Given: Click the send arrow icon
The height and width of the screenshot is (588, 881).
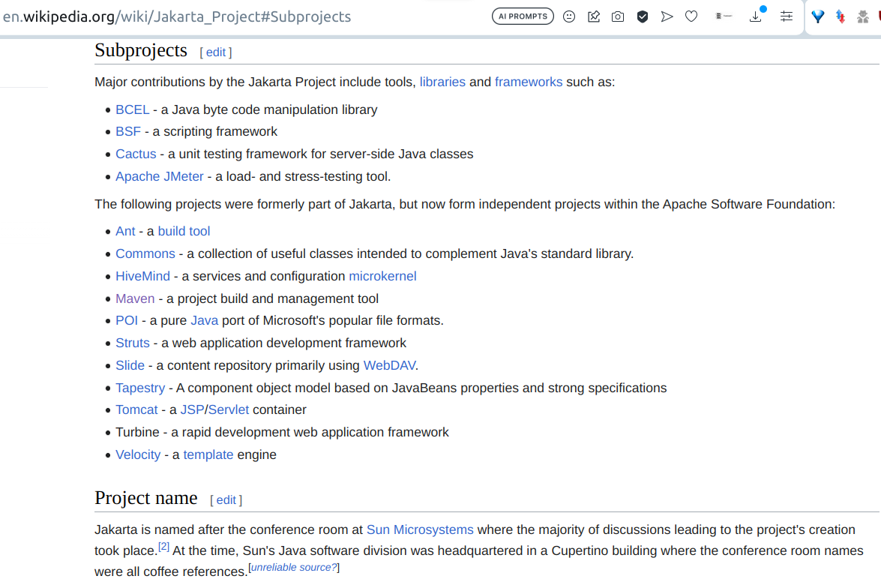Looking at the screenshot, I should coord(667,16).
